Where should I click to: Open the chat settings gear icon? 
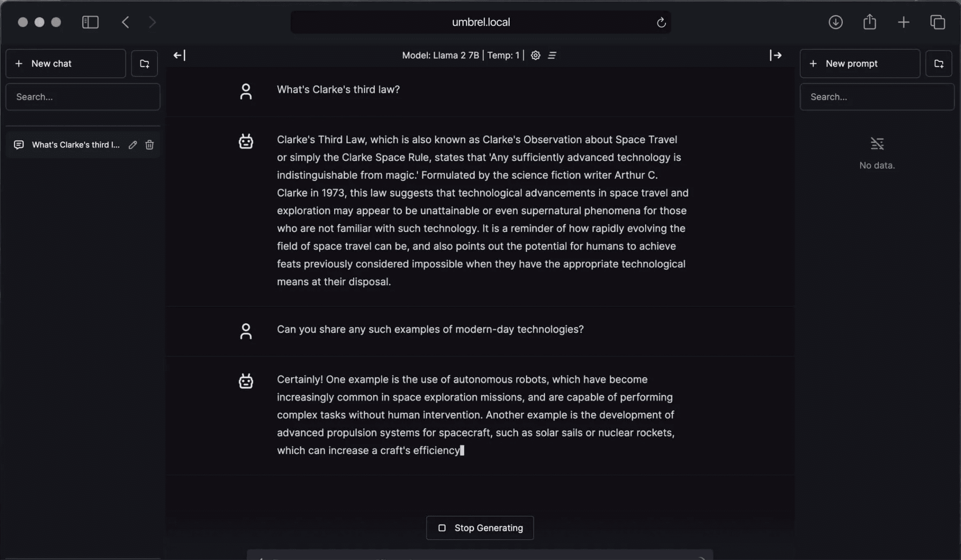tap(534, 55)
